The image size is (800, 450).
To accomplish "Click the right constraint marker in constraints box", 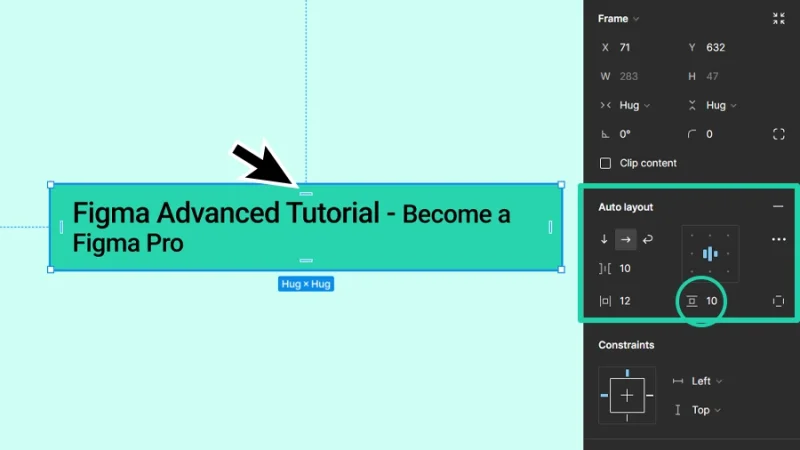I will (x=649, y=395).
